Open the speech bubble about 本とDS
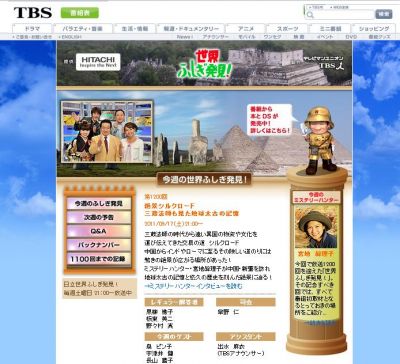The height and width of the screenshot is (364, 400). (x=270, y=120)
